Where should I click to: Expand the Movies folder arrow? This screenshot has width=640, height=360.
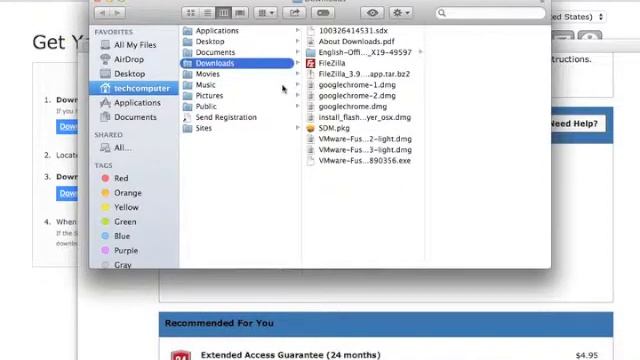pos(298,74)
